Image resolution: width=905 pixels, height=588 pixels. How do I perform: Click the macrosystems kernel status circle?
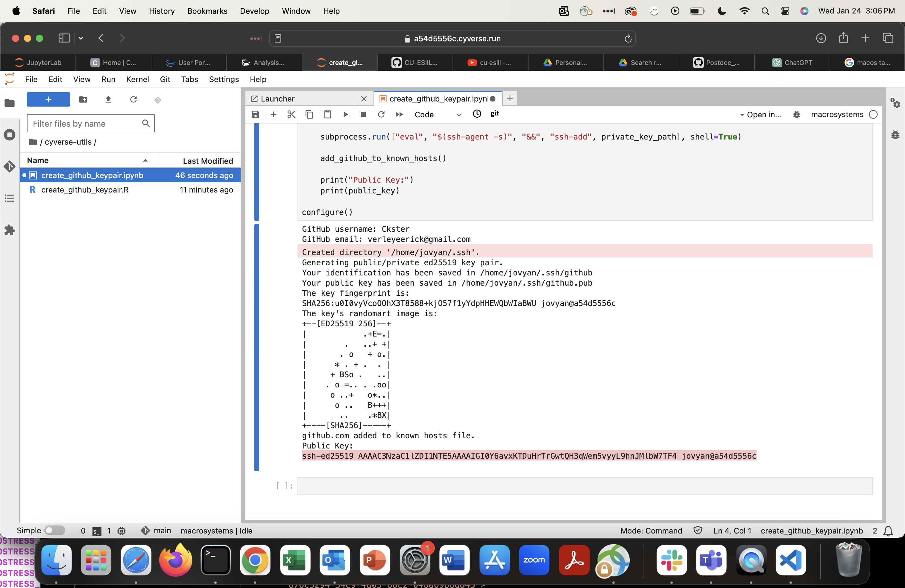coord(874,114)
